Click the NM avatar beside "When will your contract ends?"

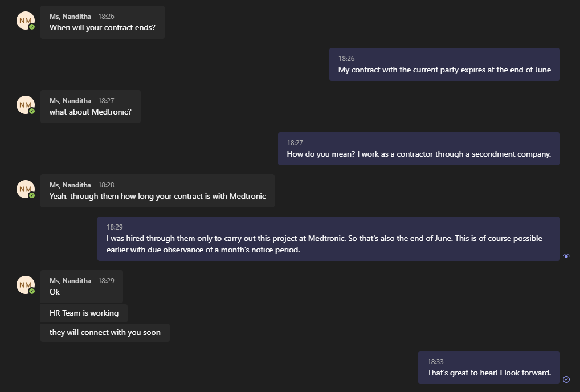pos(26,21)
